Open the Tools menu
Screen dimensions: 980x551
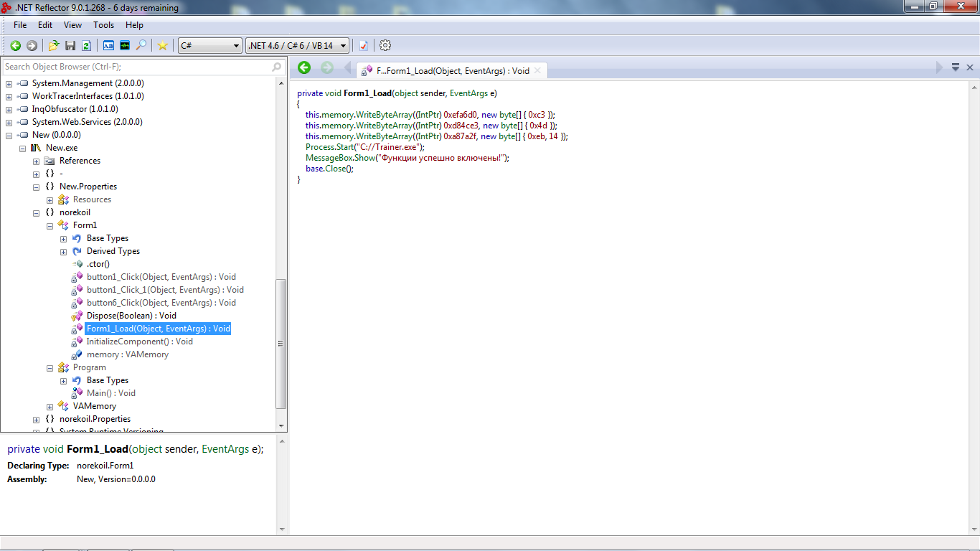103,25
